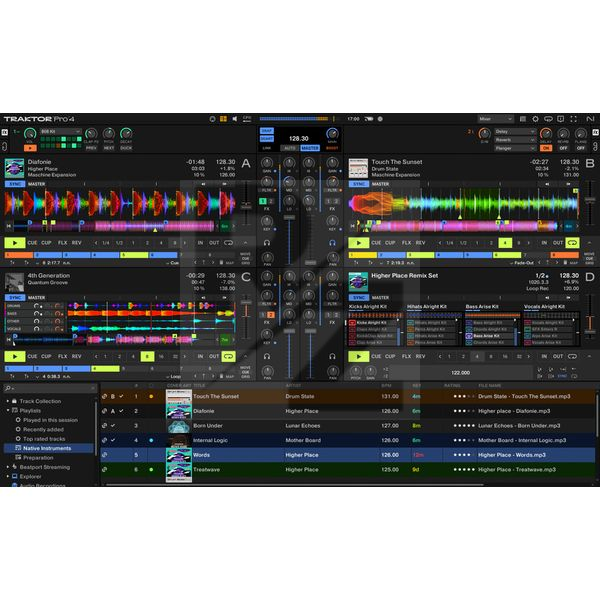Expand the Track Collection tree node
This screenshot has height=600, width=600.
(x=8, y=401)
